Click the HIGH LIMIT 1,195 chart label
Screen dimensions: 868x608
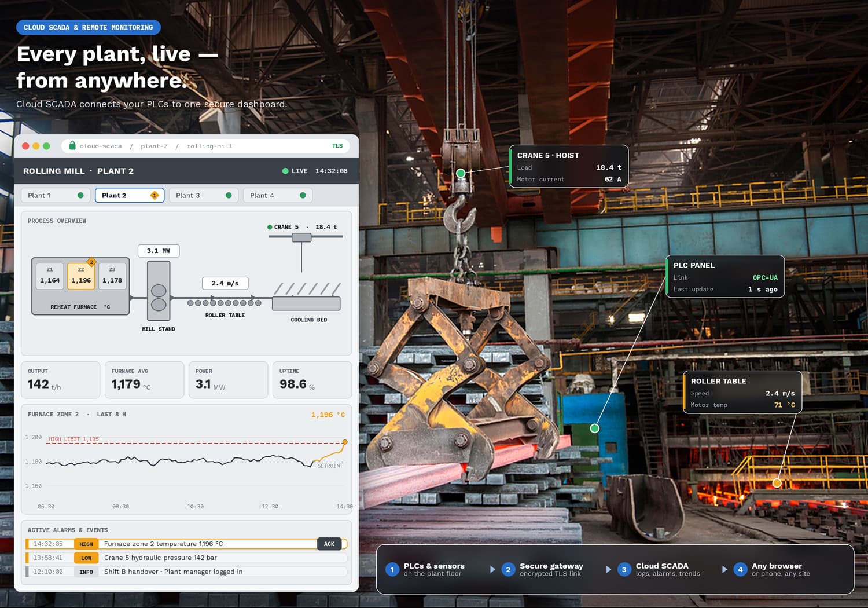73,439
